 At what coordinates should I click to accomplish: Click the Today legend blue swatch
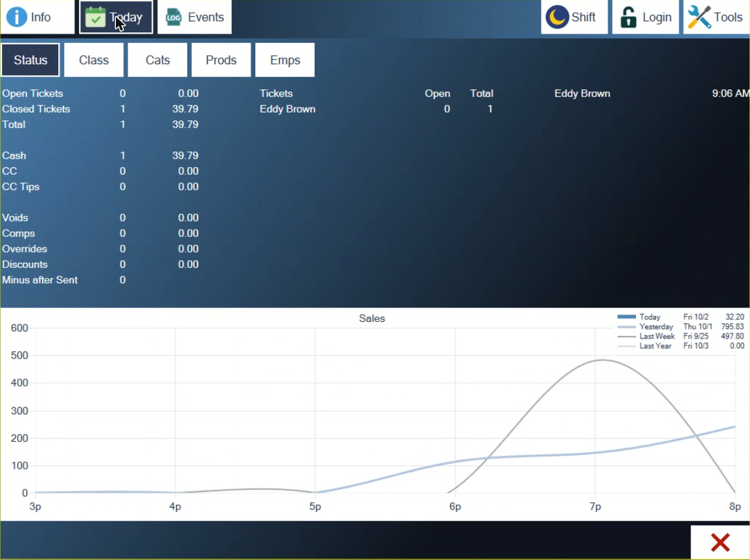pos(626,317)
